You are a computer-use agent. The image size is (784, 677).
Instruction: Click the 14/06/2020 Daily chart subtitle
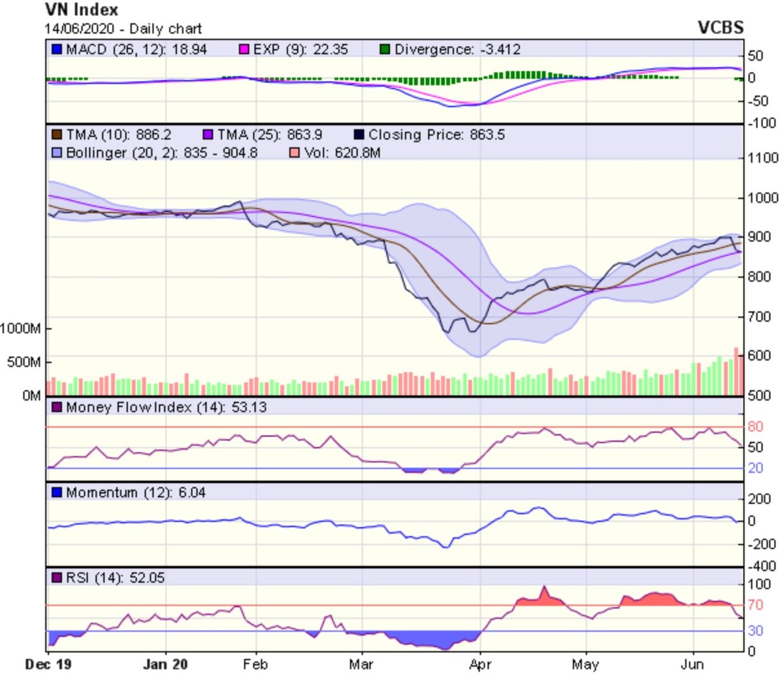(x=123, y=29)
